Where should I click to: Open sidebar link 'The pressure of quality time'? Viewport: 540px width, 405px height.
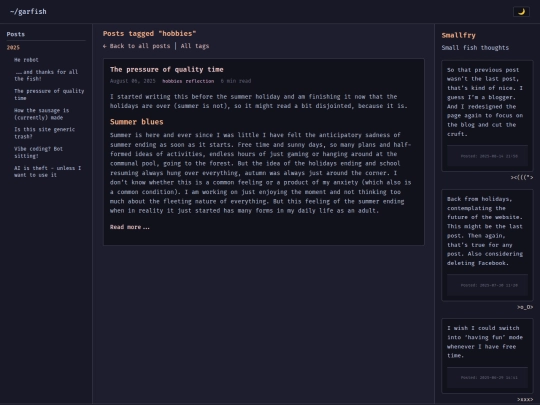coord(49,94)
